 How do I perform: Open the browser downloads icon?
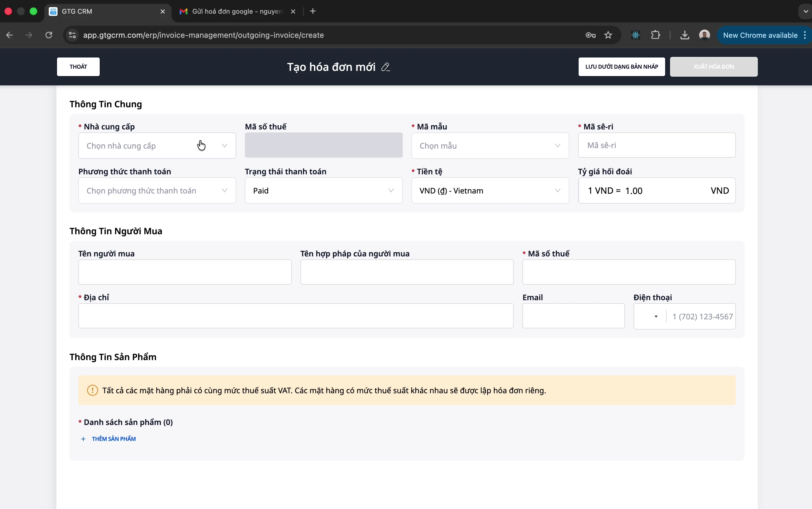pos(684,35)
